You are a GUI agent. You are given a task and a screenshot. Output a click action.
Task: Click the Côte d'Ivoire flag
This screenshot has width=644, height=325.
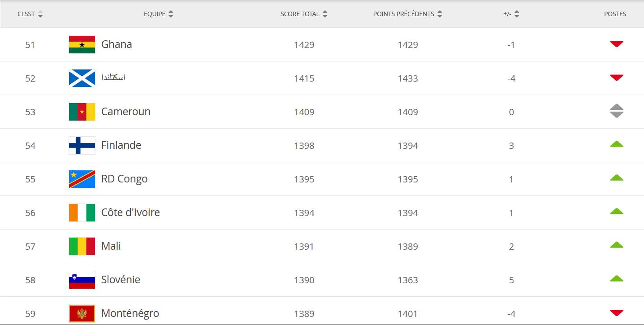(82, 213)
